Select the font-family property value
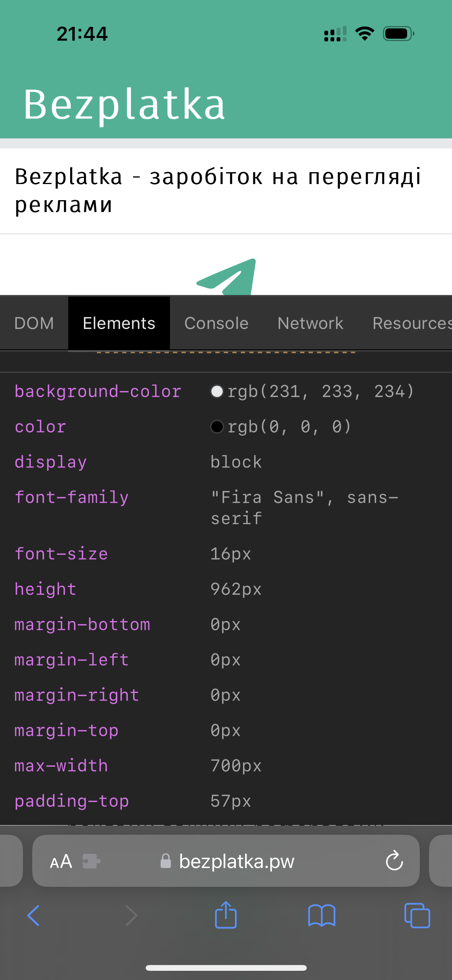Image resolution: width=452 pixels, height=980 pixels. [x=304, y=508]
